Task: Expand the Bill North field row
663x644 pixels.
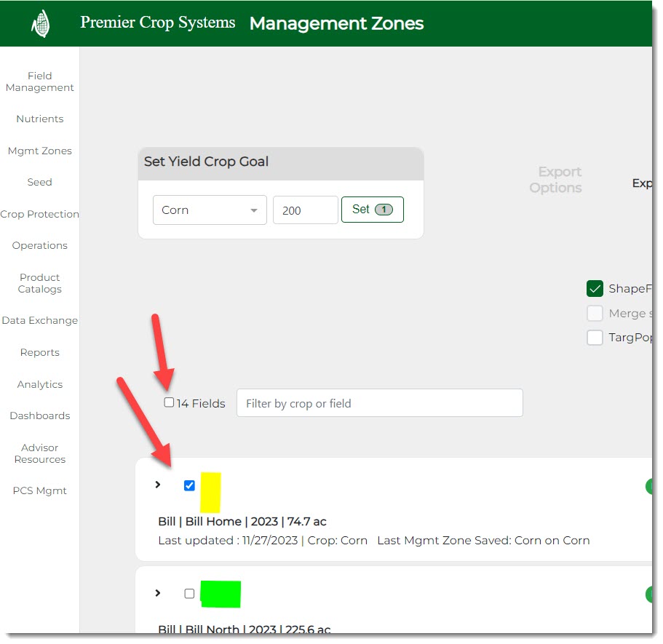Action: tap(158, 593)
